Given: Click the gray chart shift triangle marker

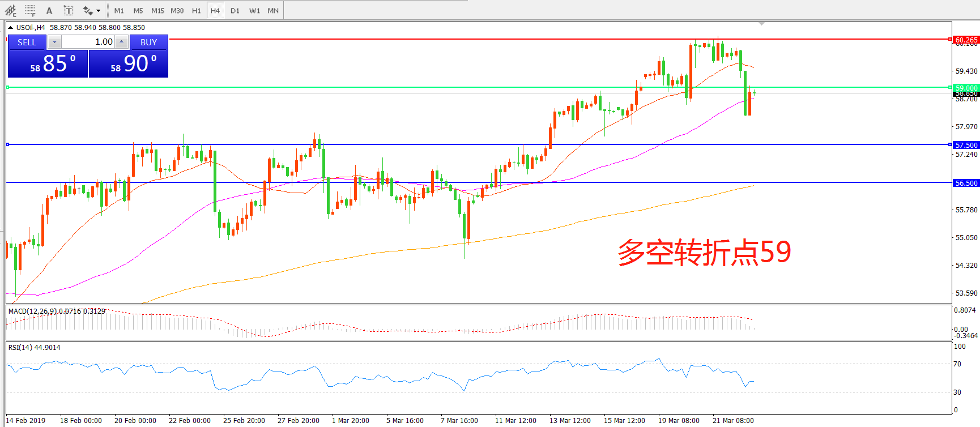Looking at the screenshot, I should point(761,24).
